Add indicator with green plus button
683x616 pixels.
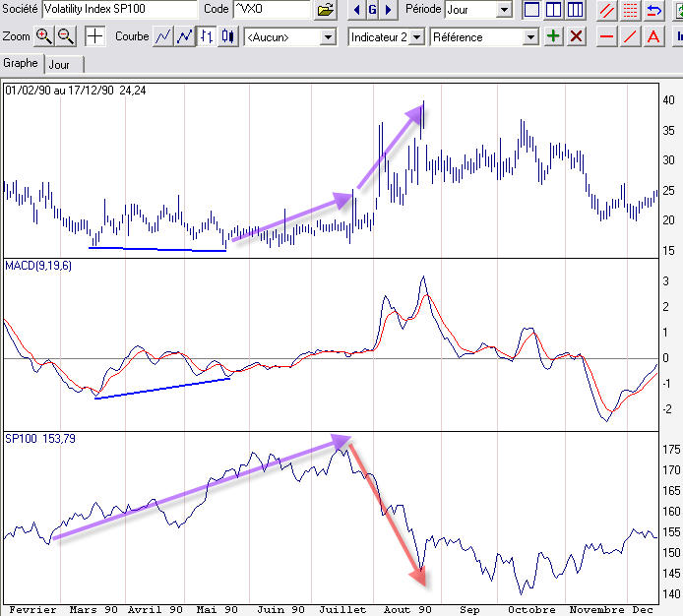[553, 36]
